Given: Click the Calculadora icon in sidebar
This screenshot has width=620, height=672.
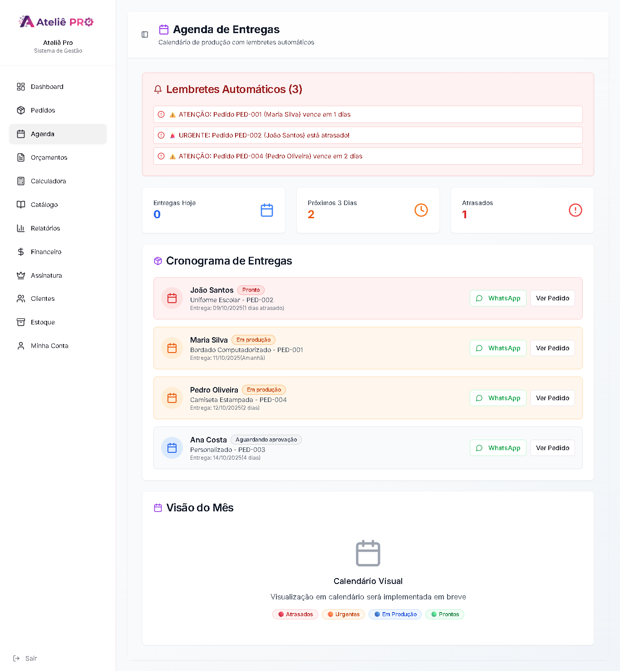Looking at the screenshot, I should click(x=21, y=181).
